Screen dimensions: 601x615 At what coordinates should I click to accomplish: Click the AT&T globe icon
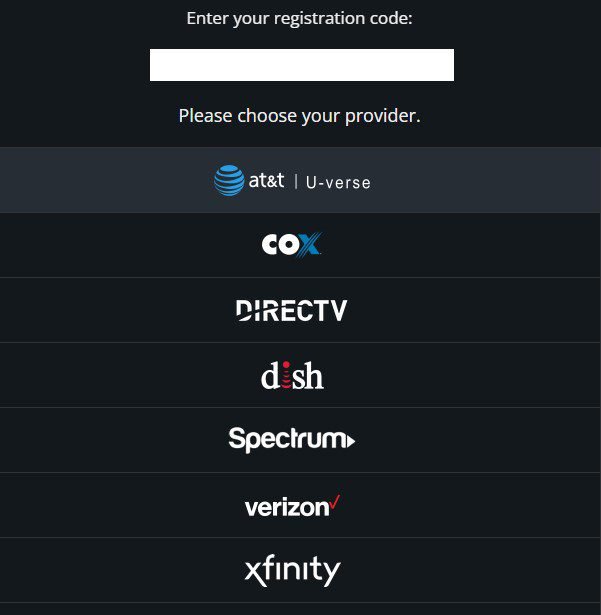(x=229, y=180)
